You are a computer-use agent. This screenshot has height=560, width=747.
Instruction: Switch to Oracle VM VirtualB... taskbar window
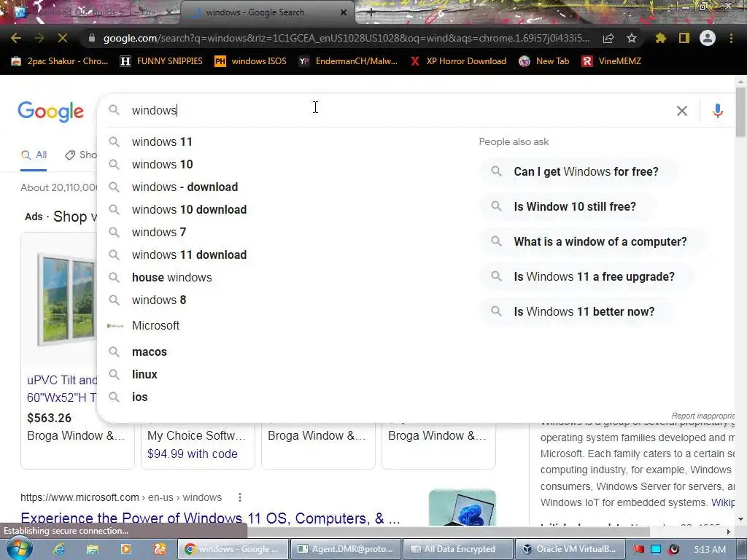click(x=570, y=549)
